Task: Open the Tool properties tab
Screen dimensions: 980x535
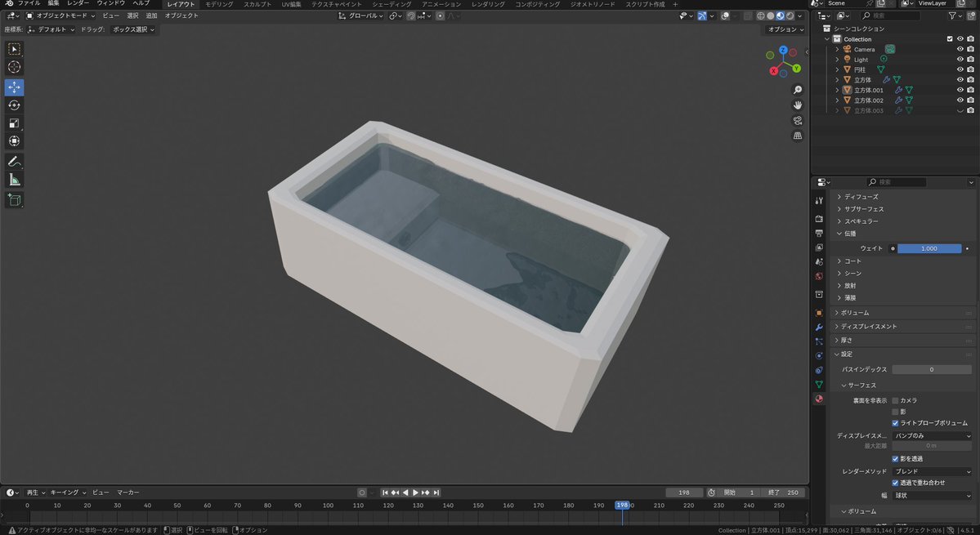Action: click(819, 200)
